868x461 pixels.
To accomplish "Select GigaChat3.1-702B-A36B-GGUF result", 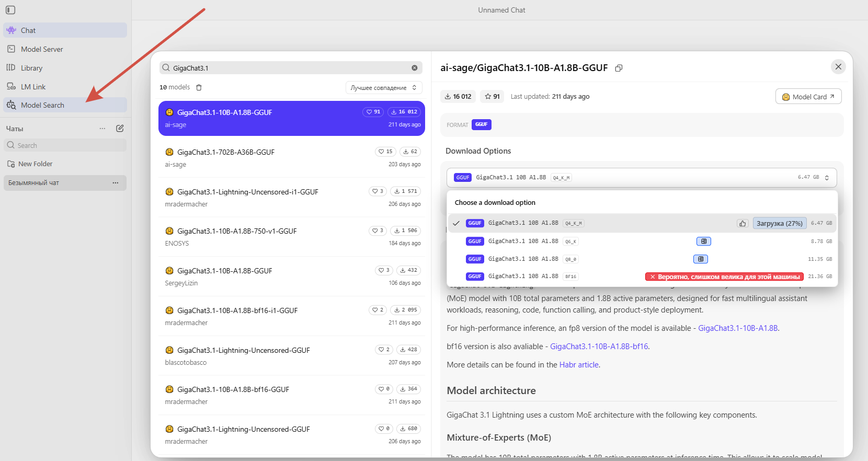I will click(292, 158).
